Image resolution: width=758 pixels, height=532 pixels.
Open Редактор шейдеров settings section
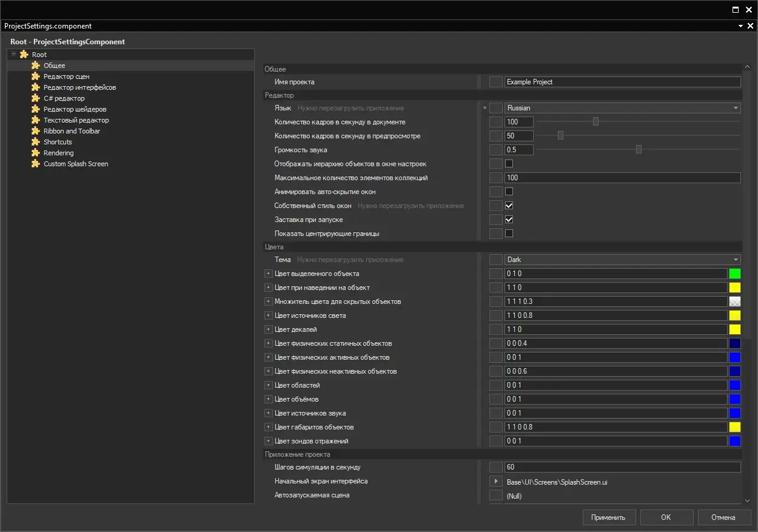[75, 109]
